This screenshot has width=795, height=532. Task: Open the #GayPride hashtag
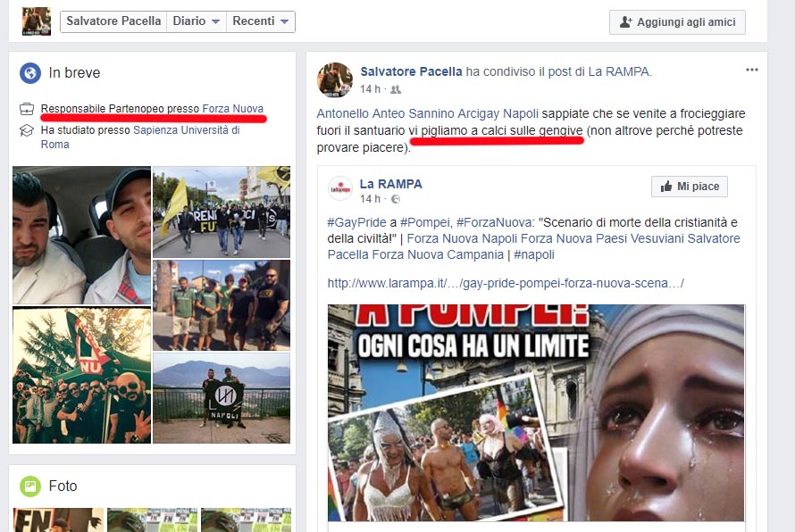(x=357, y=222)
